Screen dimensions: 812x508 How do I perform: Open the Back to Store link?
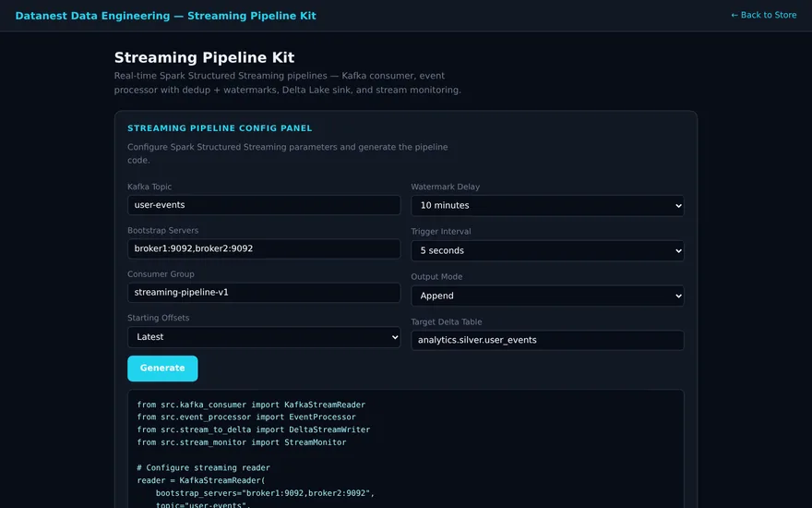coord(763,15)
